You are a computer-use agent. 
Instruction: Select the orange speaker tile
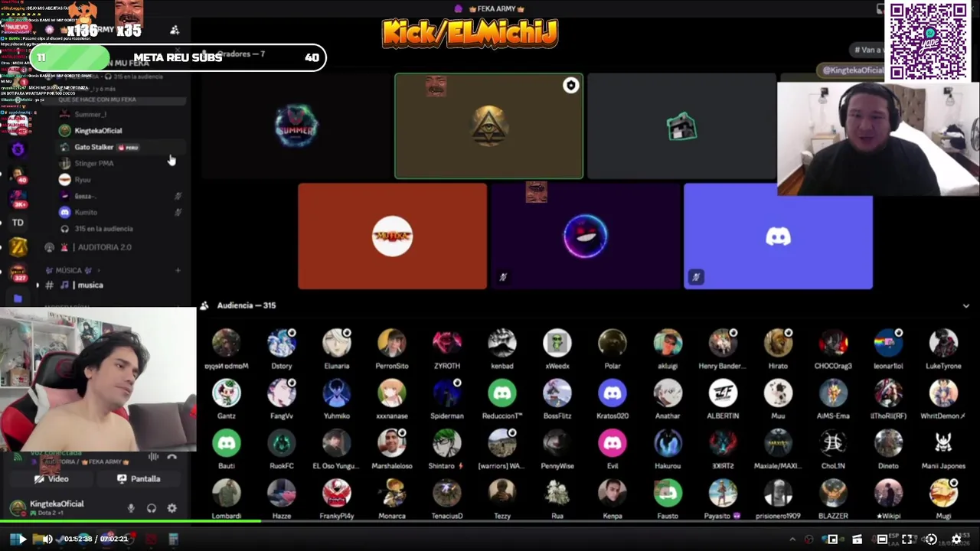[392, 236]
